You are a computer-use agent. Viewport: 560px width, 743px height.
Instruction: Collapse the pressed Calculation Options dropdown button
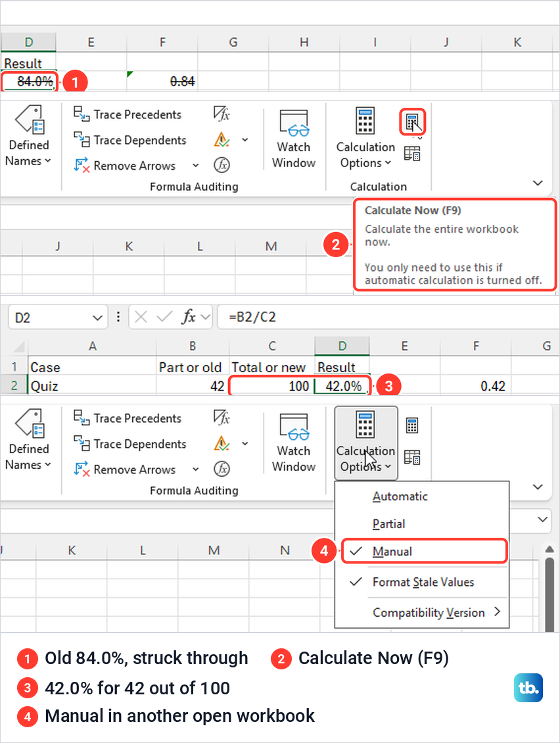tap(365, 443)
